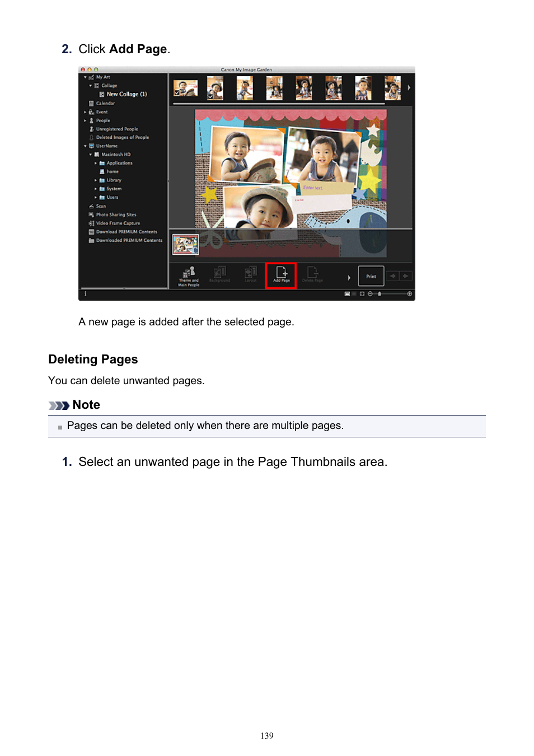Expand the Users folder node
This screenshot has width=534, height=756.
[96, 197]
